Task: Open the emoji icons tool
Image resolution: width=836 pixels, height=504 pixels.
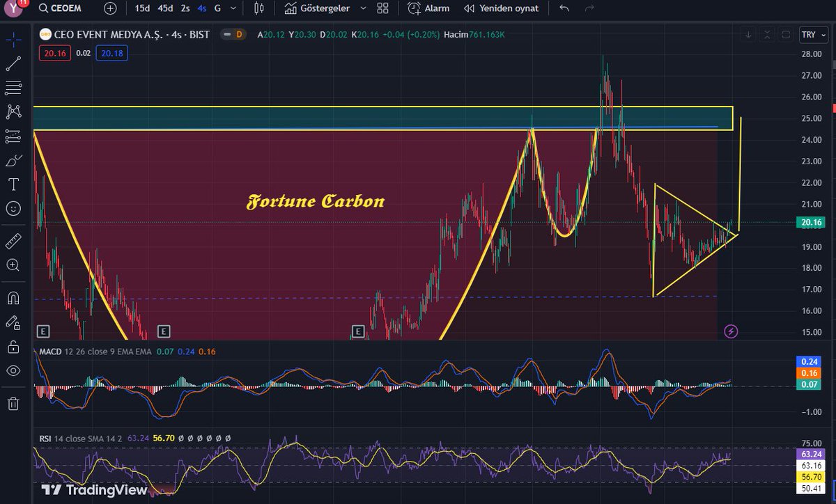Action: (13, 208)
